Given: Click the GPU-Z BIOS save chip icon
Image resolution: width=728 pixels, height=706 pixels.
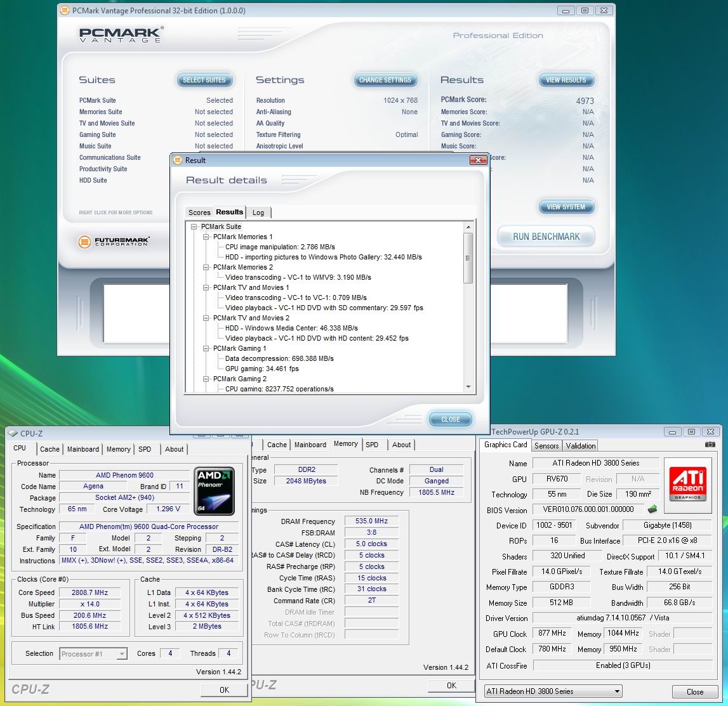Looking at the screenshot, I should [x=652, y=509].
